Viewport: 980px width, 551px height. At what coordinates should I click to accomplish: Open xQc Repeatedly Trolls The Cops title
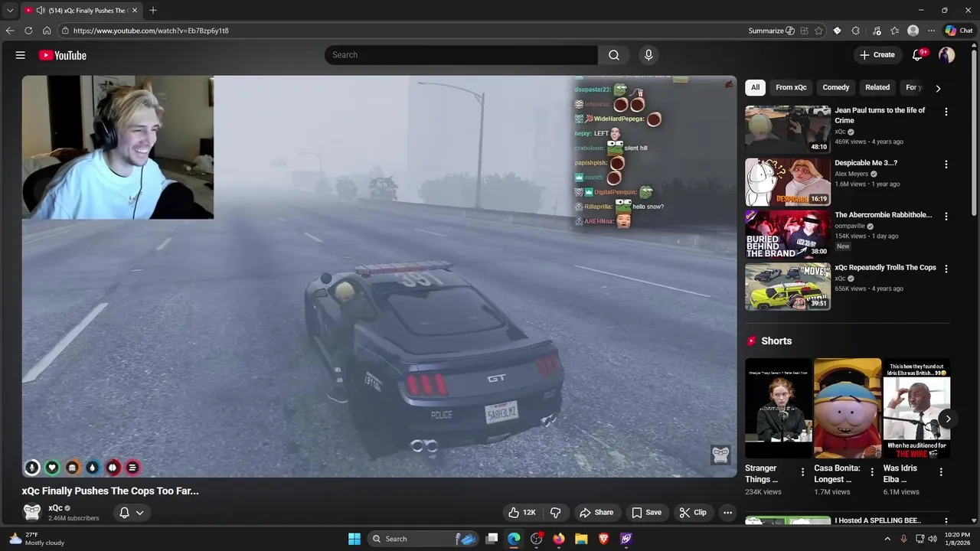tap(885, 268)
